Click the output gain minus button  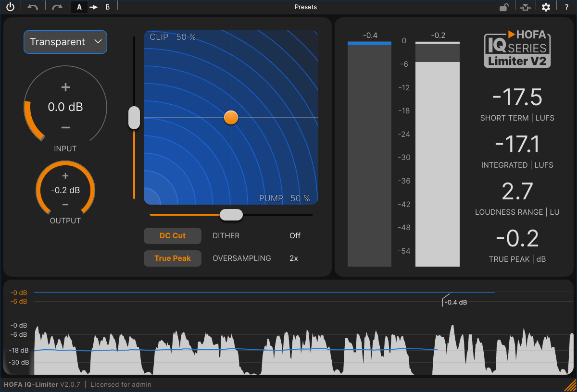click(65, 205)
